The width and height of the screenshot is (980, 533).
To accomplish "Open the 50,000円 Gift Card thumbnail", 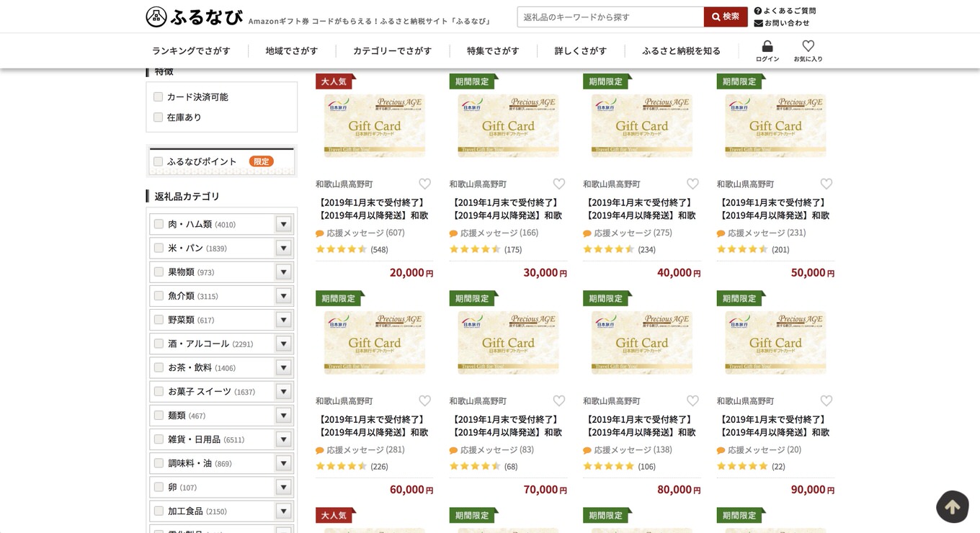I will click(x=775, y=126).
